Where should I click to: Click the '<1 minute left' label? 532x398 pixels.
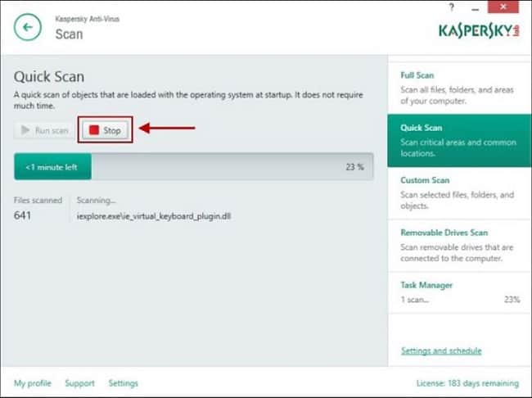[x=52, y=167]
